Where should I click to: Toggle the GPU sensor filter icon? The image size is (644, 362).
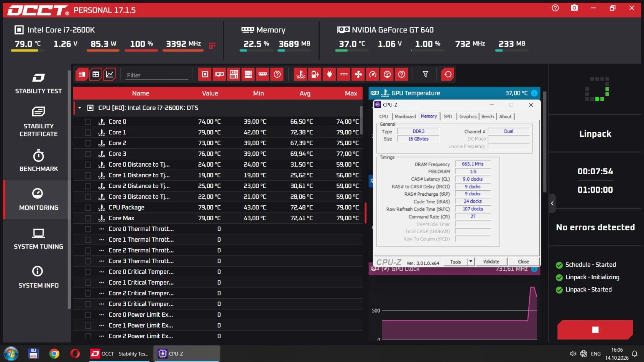click(219, 74)
